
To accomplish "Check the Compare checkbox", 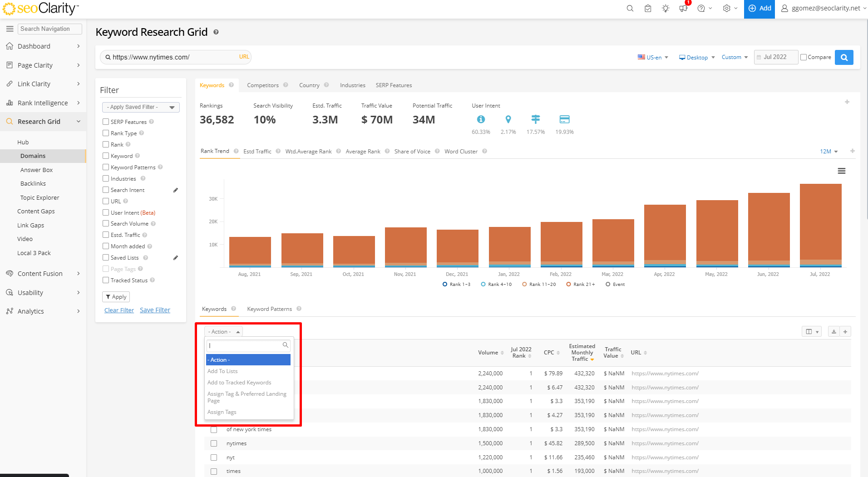I will point(804,57).
